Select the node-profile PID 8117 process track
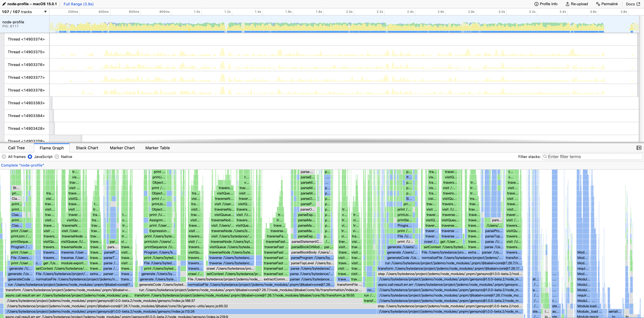This screenshot has width=644, height=318. point(25,24)
